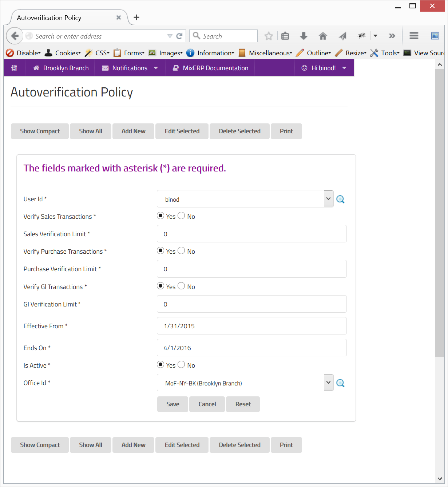
Task: Click the top Add New button
Action: [x=133, y=131]
